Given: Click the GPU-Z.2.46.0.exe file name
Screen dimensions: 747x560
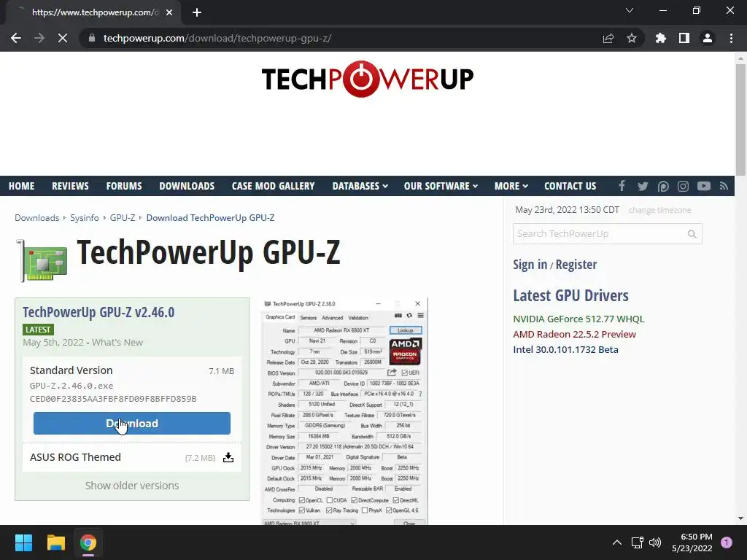Looking at the screenshot, I should coord(71,386).
